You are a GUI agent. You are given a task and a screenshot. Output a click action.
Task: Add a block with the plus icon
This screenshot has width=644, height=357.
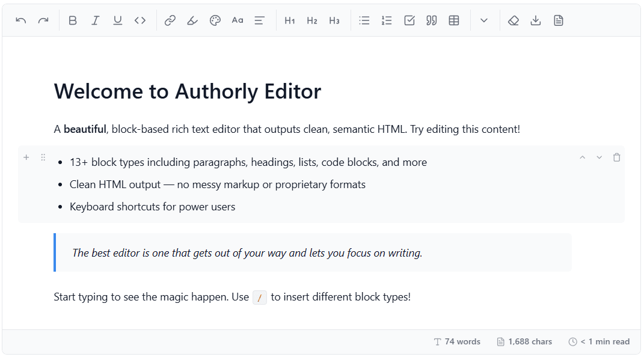pyautogui.click(x=26, y=157)
